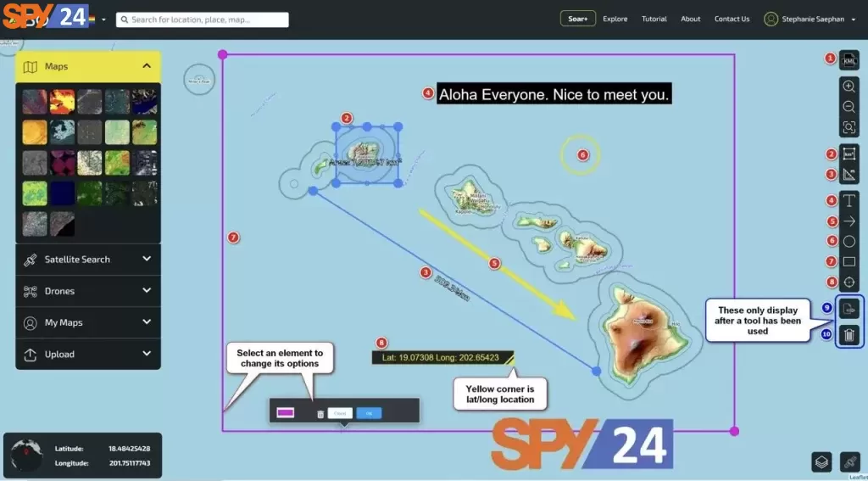This screenshot has height=481, width=868.
Task: Open the Contact Us menu item
Action: pyautogui.click(x=732, y=19)
